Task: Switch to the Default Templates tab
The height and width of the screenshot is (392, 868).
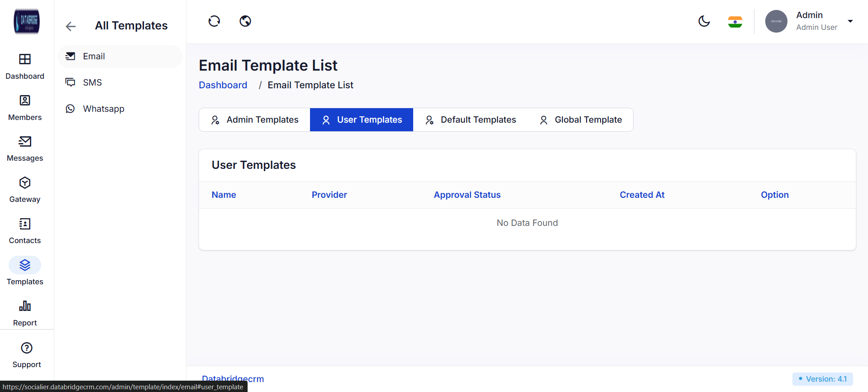Action: 471,120
